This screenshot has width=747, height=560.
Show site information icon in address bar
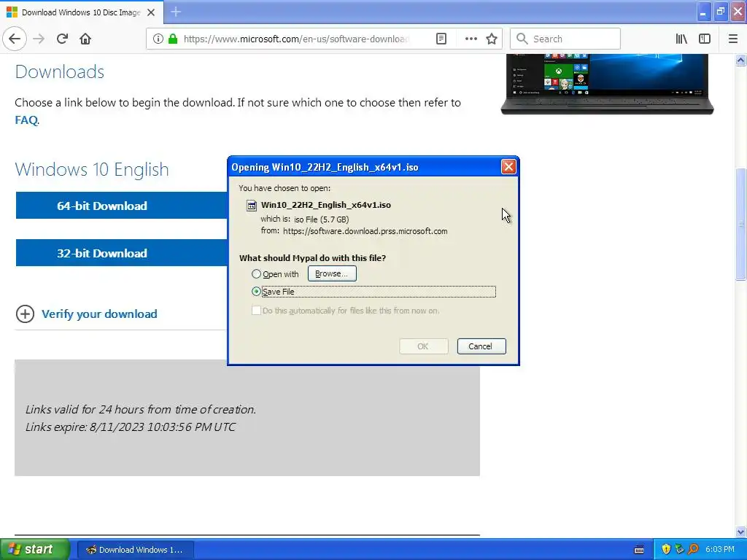[x=158, y=39]
